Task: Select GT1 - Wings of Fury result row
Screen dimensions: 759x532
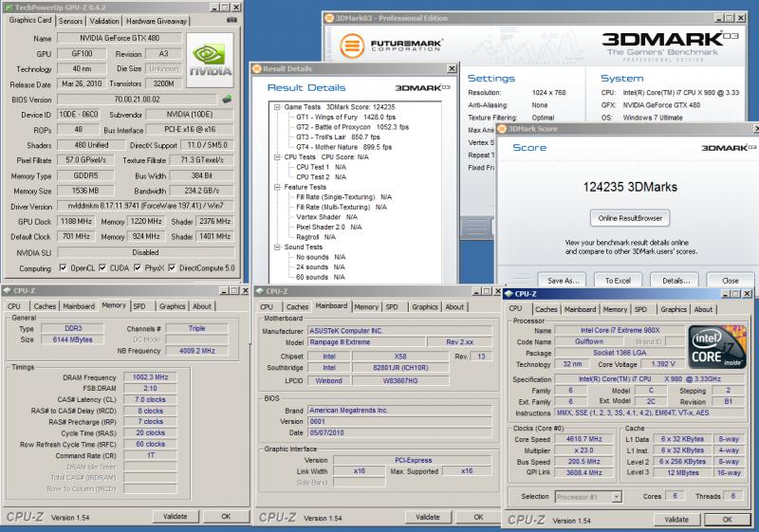Action: click(345, 117)
